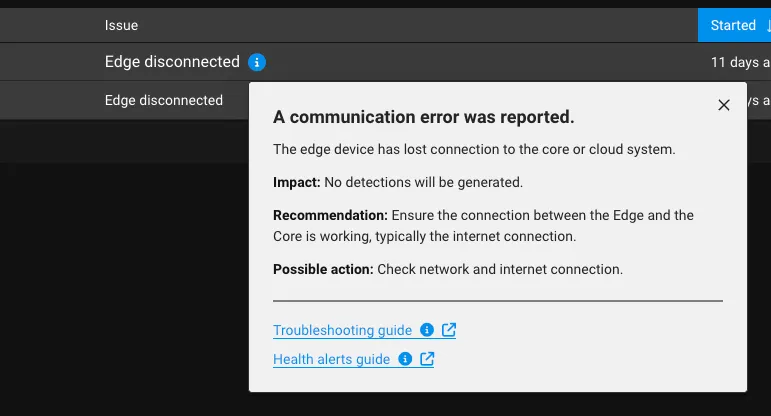Click the Impact line in the popup

pos(398,182)
